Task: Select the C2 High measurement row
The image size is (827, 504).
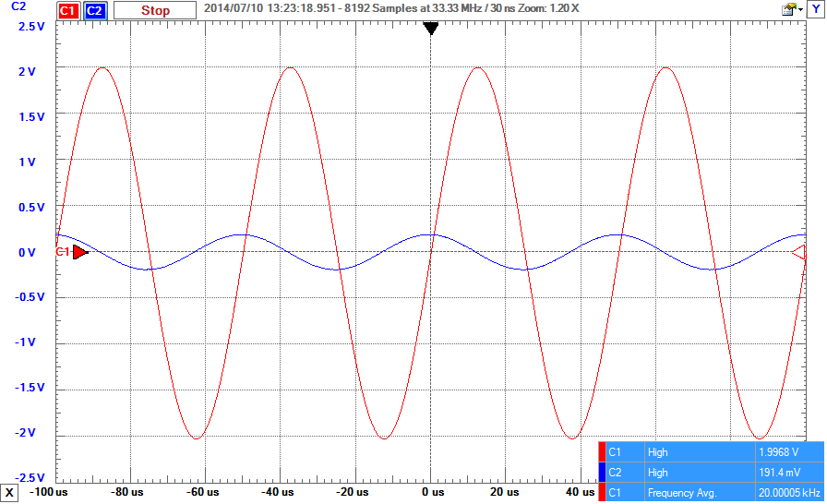Action: pos(711,473)
